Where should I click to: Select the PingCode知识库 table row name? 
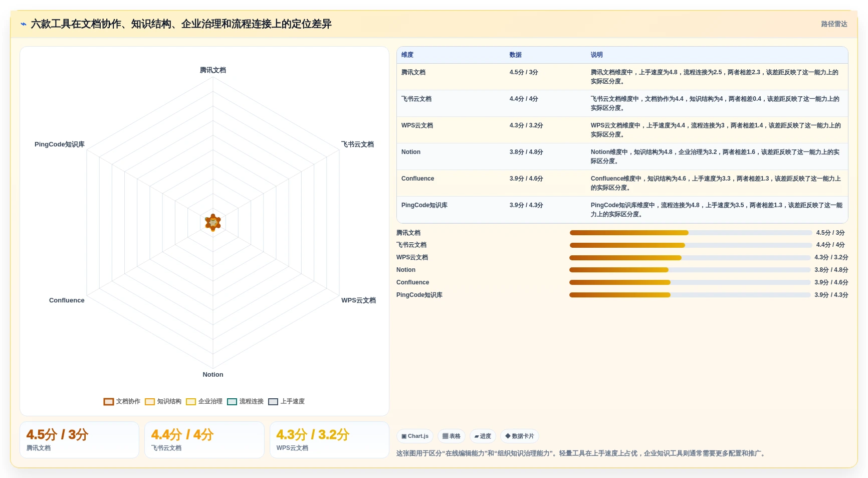click(x=424, y=206)
